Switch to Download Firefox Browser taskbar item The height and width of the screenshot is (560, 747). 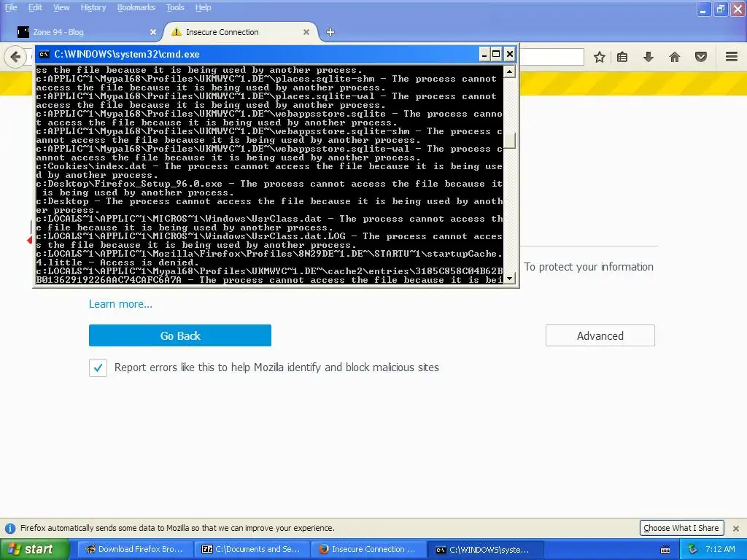pyautogui.click(x=135, y=549)
